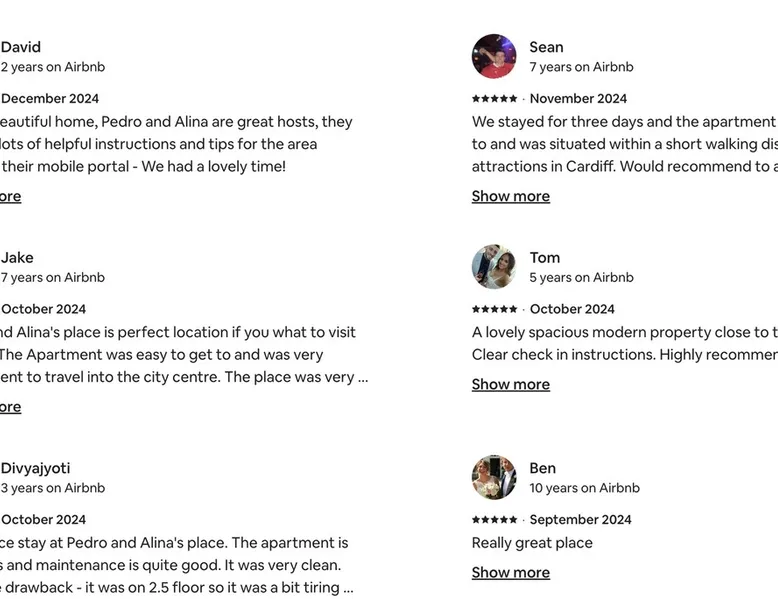The image size is (778, 599).
Task: Click reviewer name Jake
Action: [17, 257]
